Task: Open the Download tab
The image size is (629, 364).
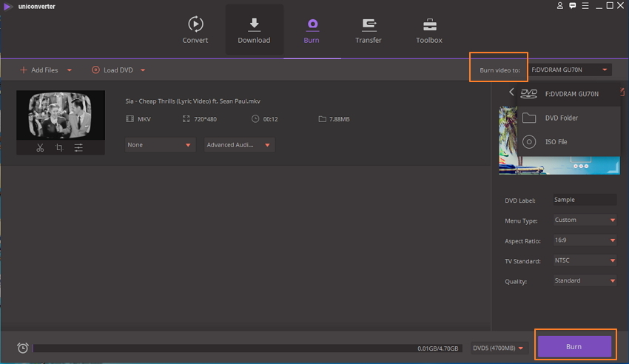Action: (x=254, y=30)
